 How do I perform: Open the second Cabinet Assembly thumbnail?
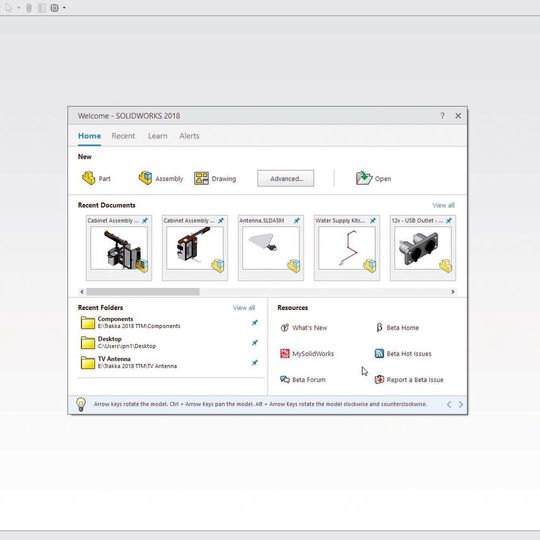pos(195,248)
